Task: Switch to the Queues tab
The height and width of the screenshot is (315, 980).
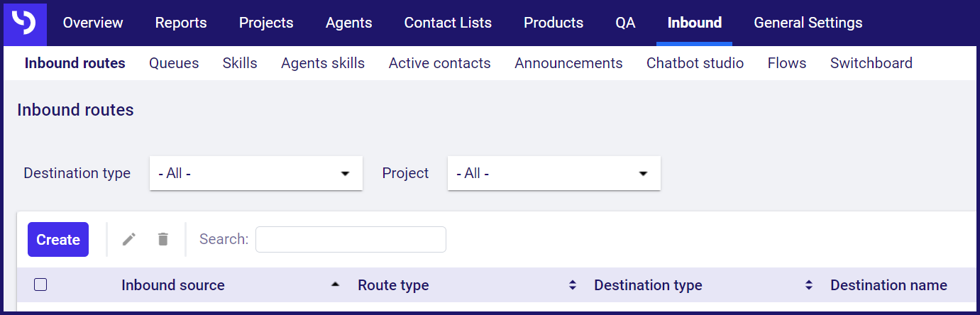Action: [174, 63]
